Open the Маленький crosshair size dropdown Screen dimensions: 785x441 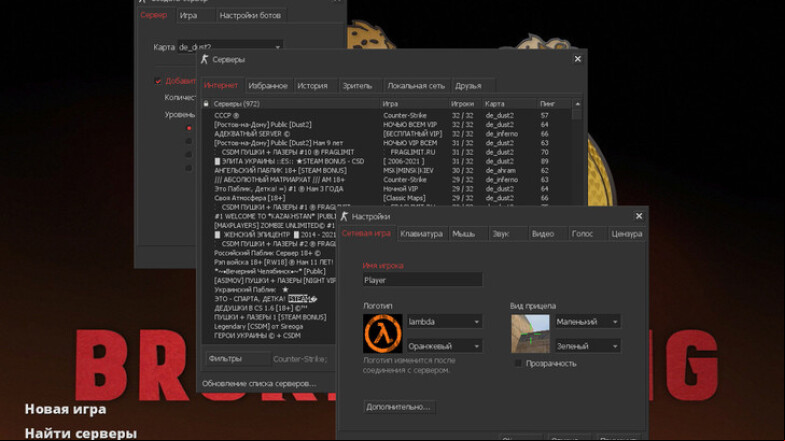(588, 321)
